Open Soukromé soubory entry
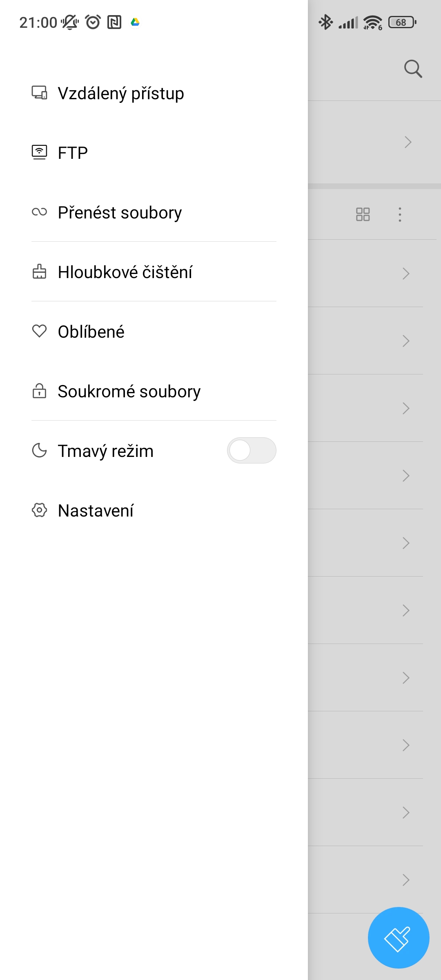 tap(129, 392)
